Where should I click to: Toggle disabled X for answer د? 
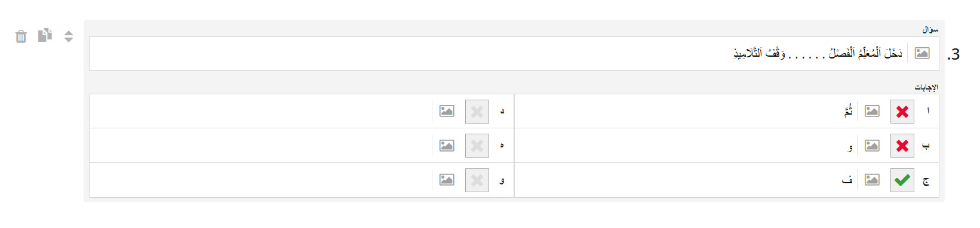point(477,112)
